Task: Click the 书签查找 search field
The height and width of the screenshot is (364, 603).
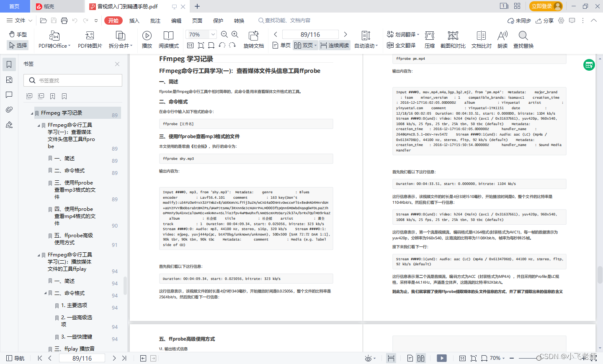Action: [73, 80]
